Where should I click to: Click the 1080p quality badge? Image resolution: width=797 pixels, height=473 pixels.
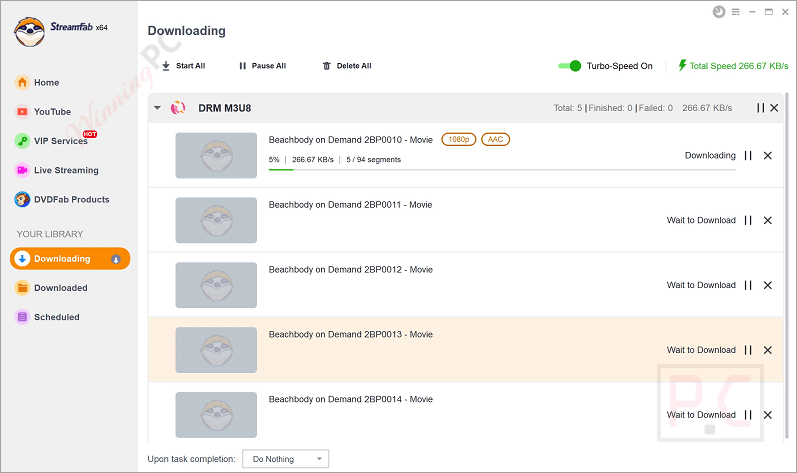458,139
